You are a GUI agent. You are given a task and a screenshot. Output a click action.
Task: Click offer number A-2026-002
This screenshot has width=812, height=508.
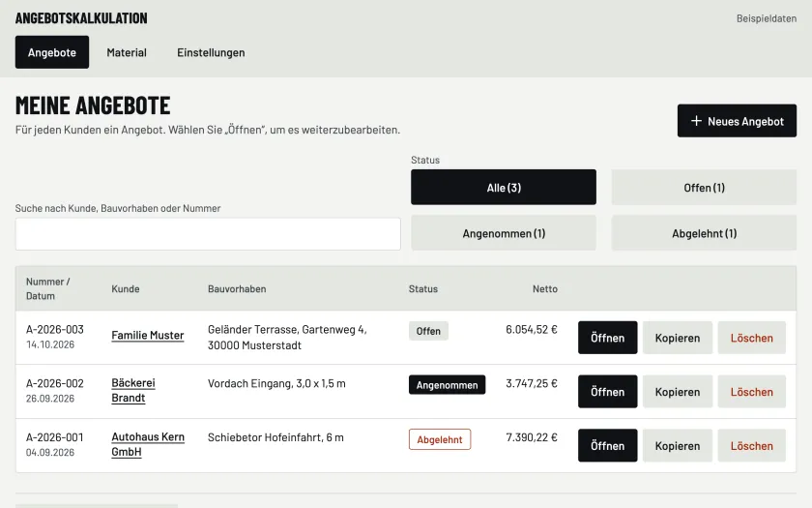pyautogui.click(x=55, y=383)
